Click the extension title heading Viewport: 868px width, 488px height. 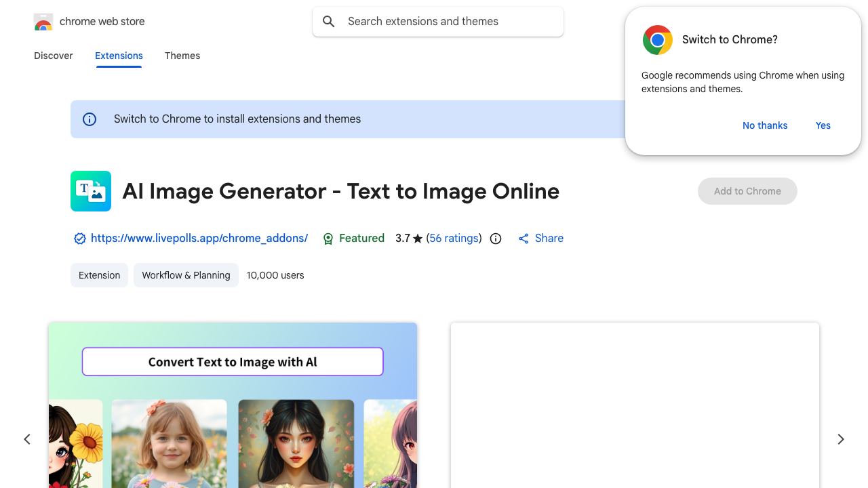(340, 191)
